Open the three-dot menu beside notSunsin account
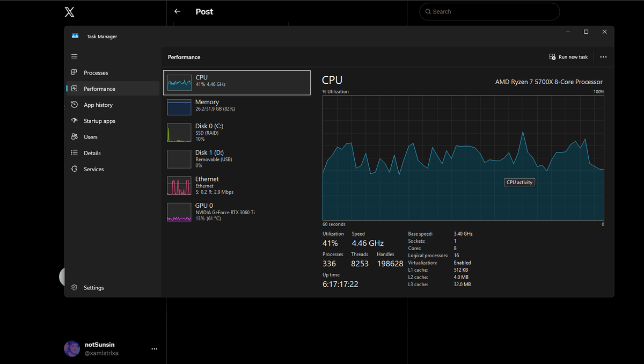The height and width of the screenshot is (364, 644). pyautogui.click(x=155, y=349)
